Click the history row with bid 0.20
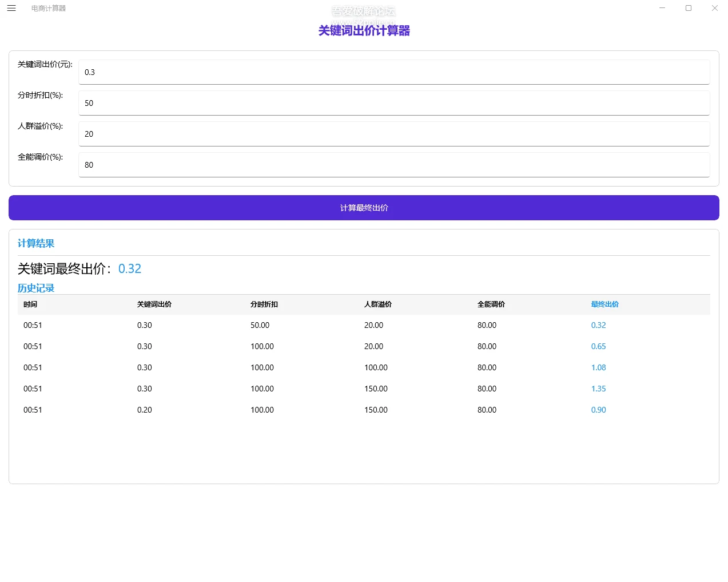728x582 pixels. point(145,410)
